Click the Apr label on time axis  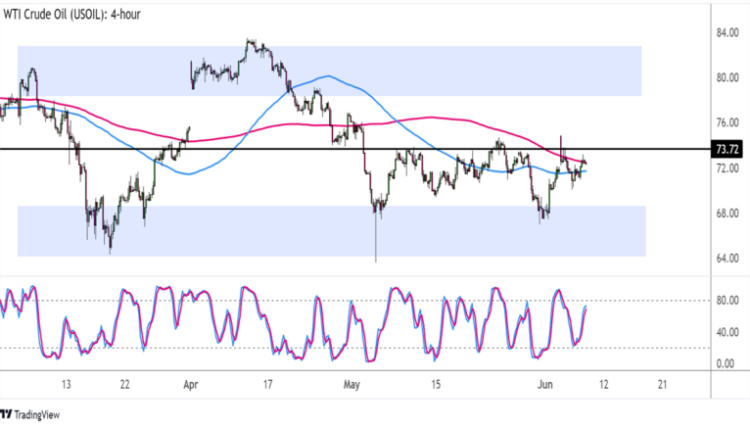(190, 383)
